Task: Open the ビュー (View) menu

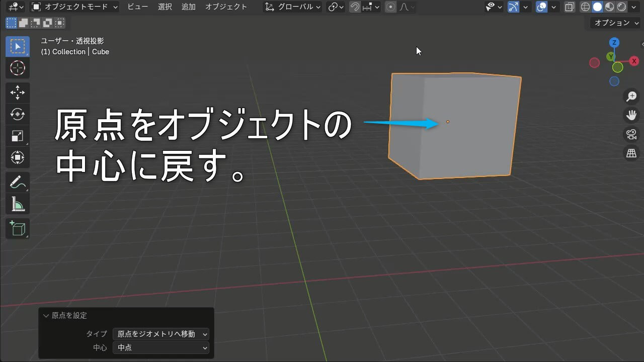Action: click(x=138, y=7)
